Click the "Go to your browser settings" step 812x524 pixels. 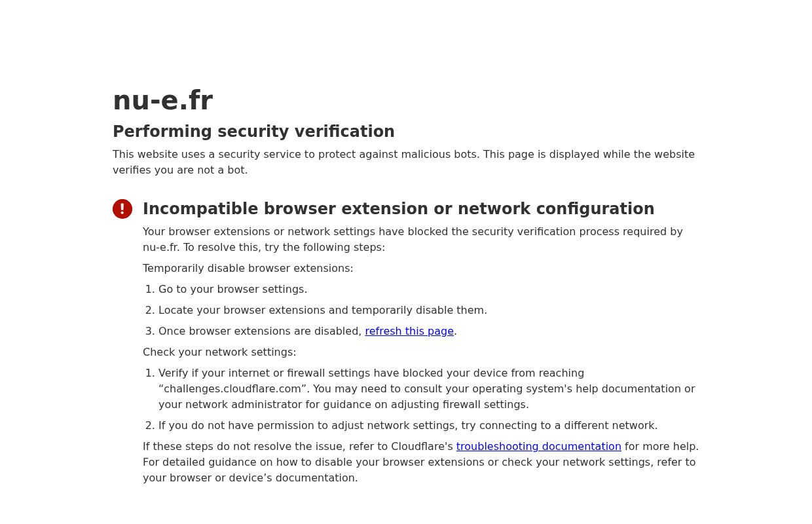(x=232, y=290)
